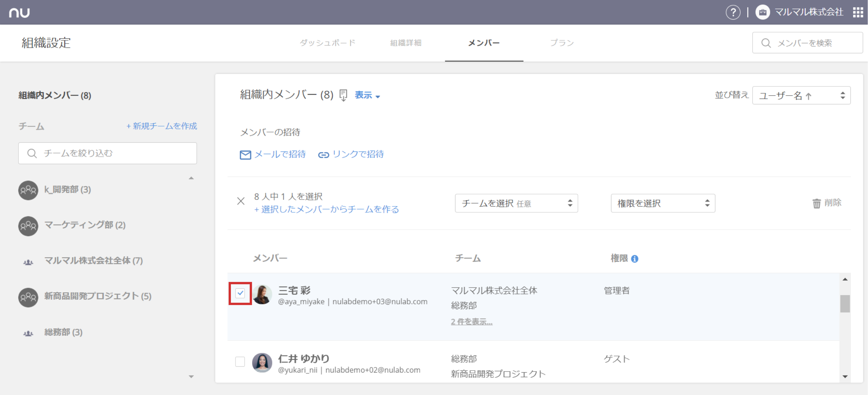Uncheck the 三宅 彩 member checkbox
Image resolution: width=868 pixels, height=395 pixels.
point(240,293)
